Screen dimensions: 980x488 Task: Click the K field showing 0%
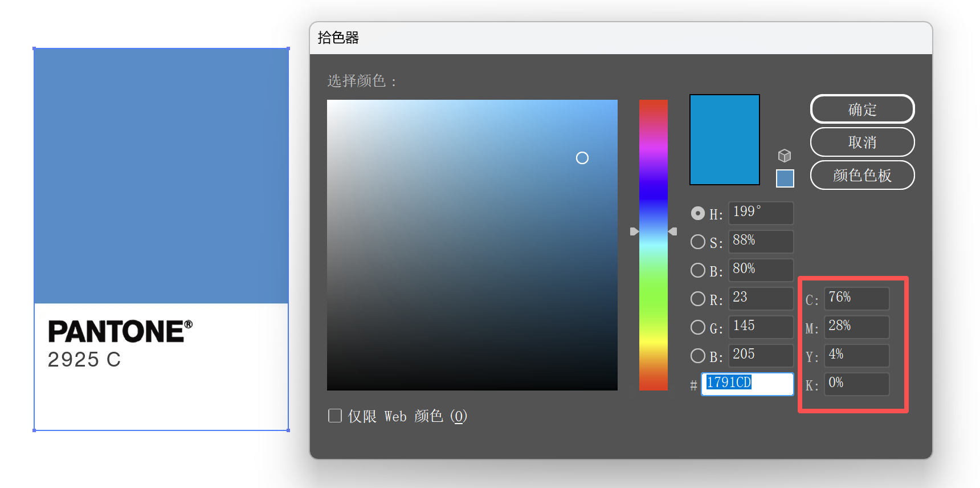[857, 384]
